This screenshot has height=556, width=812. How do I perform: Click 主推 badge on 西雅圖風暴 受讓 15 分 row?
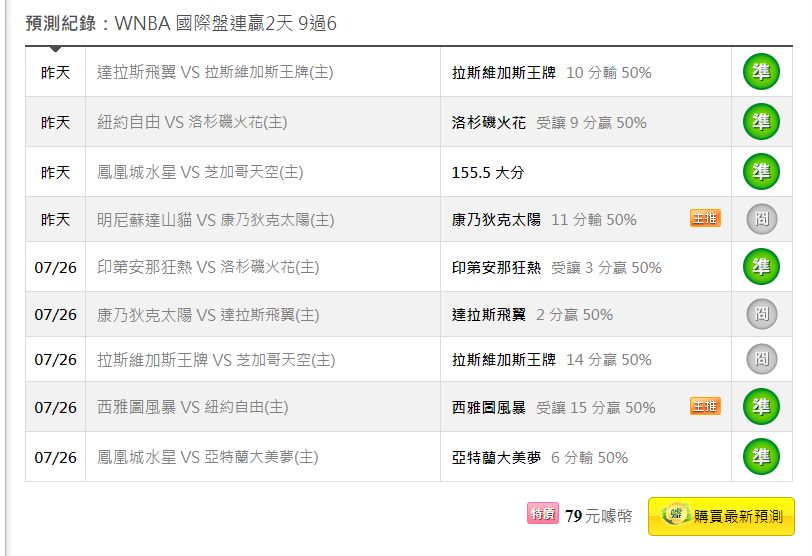coord(705,406)
